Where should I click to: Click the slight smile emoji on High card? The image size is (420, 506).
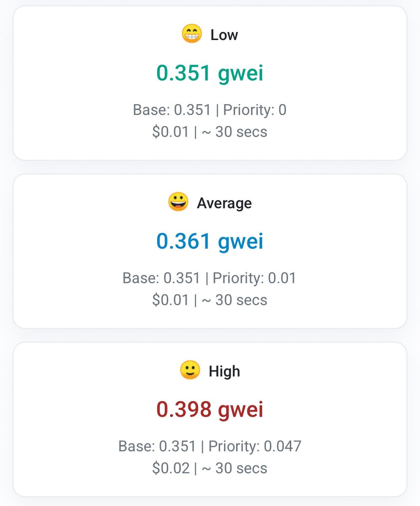(190, 371)
